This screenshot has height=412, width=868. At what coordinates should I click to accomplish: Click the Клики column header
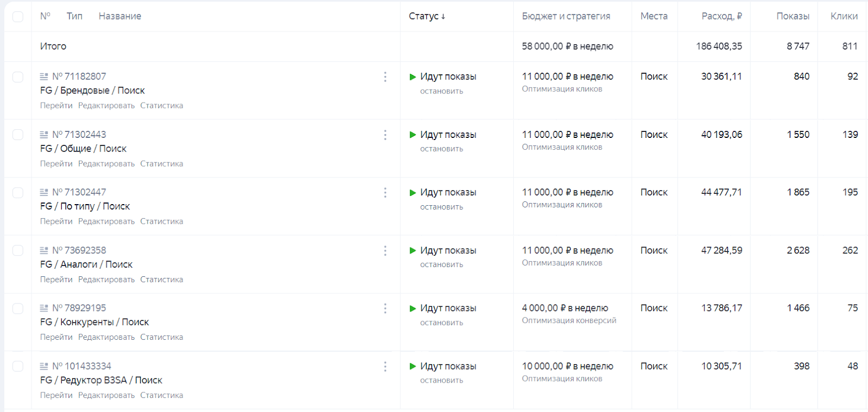pyautogui.click(x=844, y=16)
